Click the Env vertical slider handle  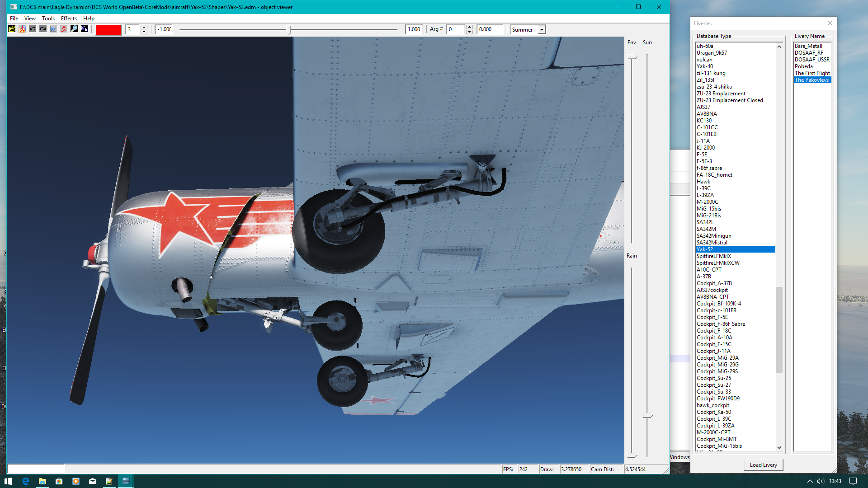tap(632, 58)
